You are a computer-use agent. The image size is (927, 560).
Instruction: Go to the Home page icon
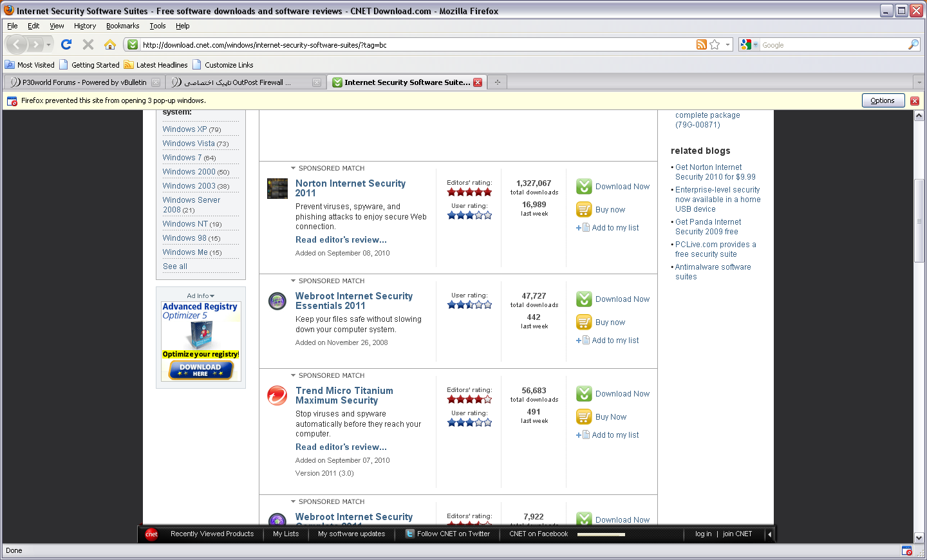coord(110,44)
